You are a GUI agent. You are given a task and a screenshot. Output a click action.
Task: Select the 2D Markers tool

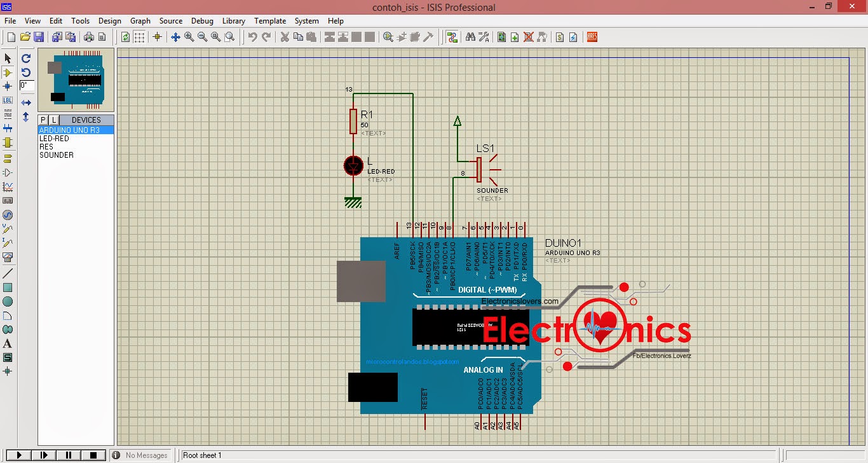8,371
